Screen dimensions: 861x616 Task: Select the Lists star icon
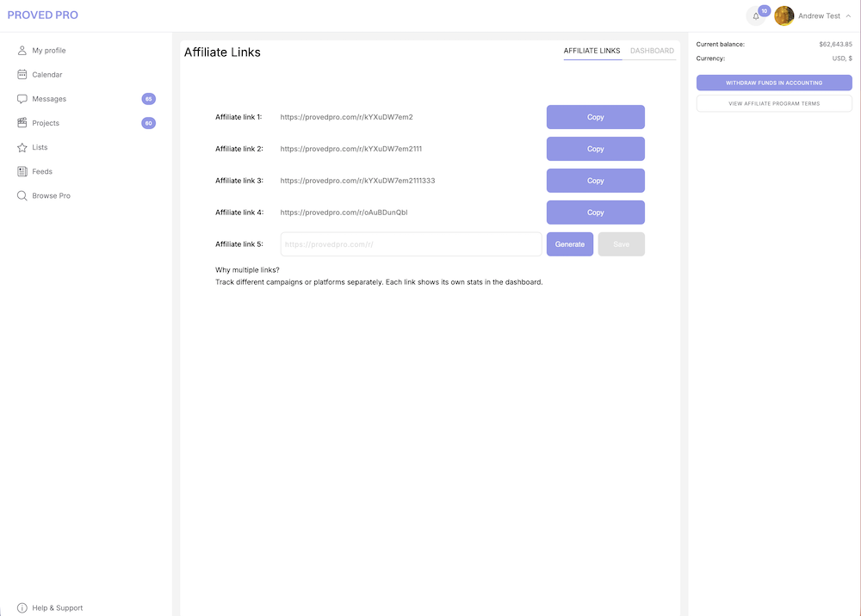[x=22, y=146]
